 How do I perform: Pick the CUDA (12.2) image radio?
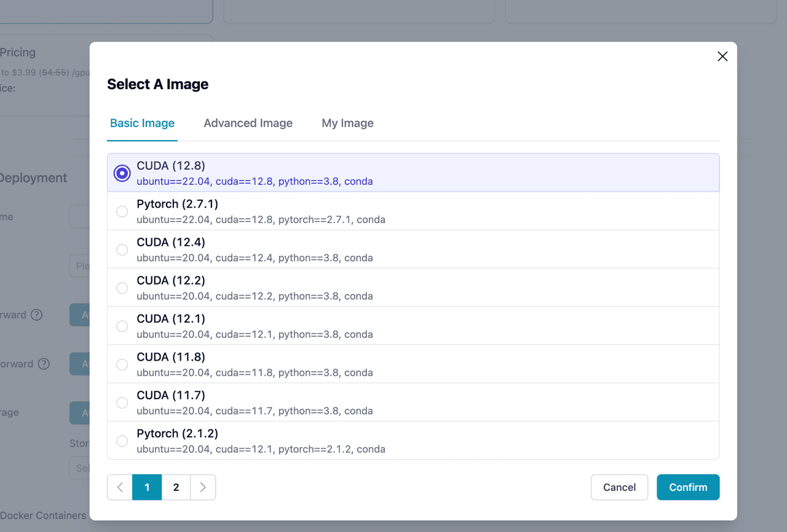[x=122, y=288]
